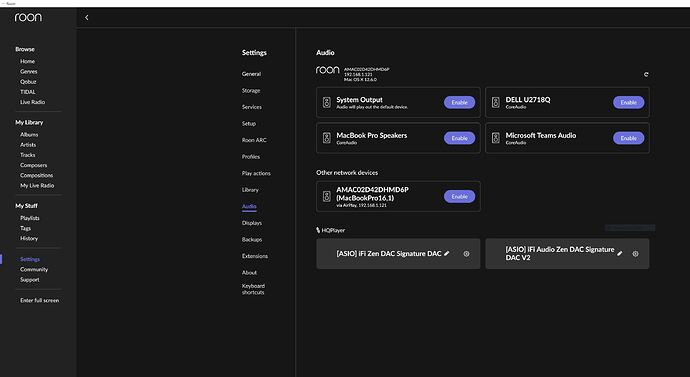Image resolution: width=690 pixels, height=377 pixels.
Task: Open the Play actions settings tab
Action: coord(256,173)
